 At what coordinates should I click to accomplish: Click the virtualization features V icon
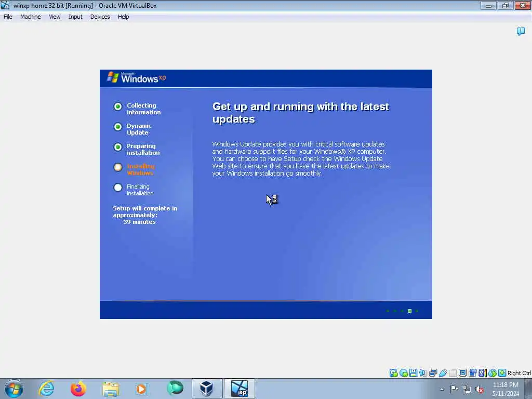pos(482,373)
